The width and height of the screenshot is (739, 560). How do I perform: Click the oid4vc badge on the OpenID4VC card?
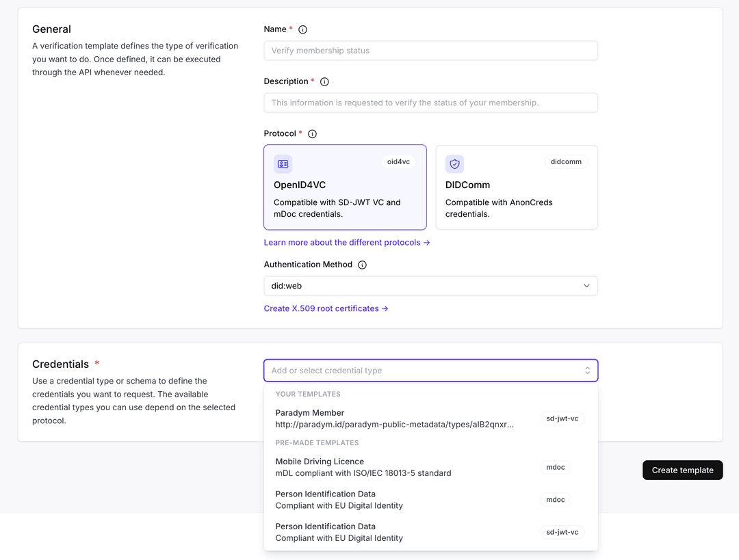click(x=398, y=161)
